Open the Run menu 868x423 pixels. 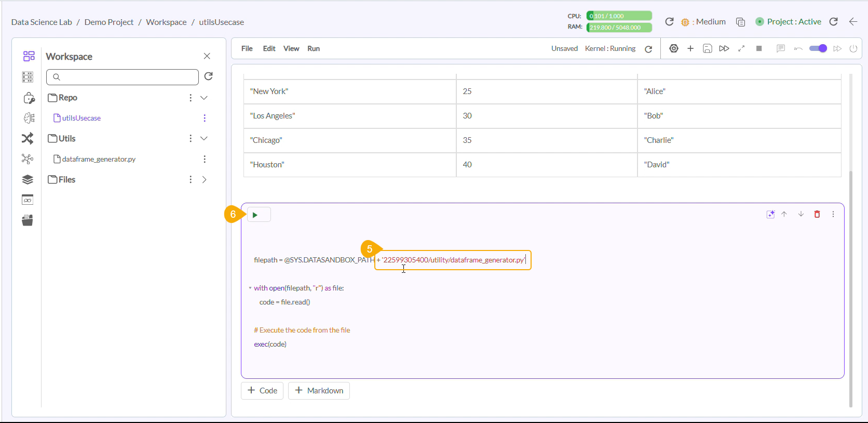[x=313, y=48]
